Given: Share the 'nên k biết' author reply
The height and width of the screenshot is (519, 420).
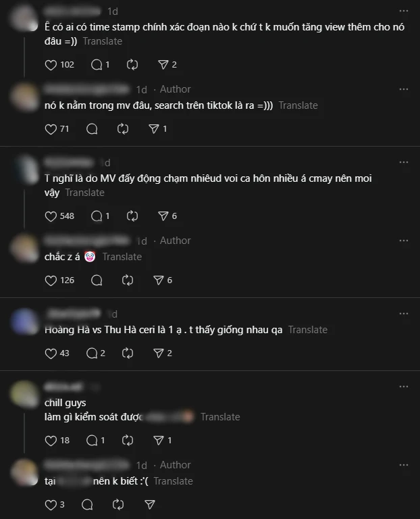Looking at the screenshot, I should point(150,505).
